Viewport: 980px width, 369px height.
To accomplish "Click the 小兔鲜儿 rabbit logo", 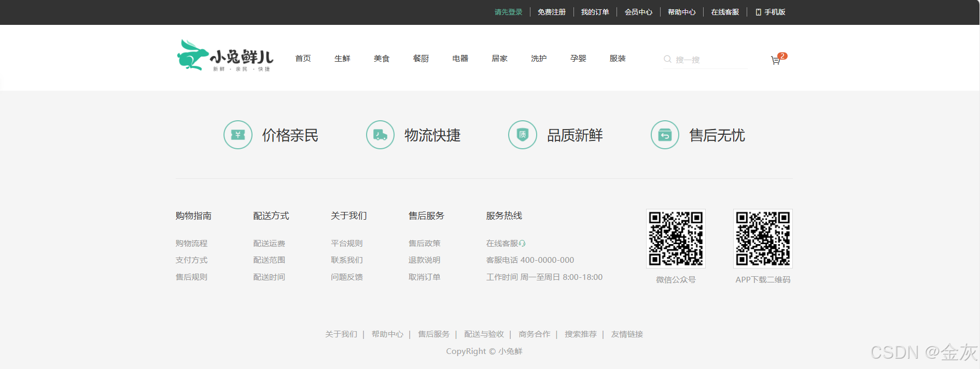I will (225, 55).
